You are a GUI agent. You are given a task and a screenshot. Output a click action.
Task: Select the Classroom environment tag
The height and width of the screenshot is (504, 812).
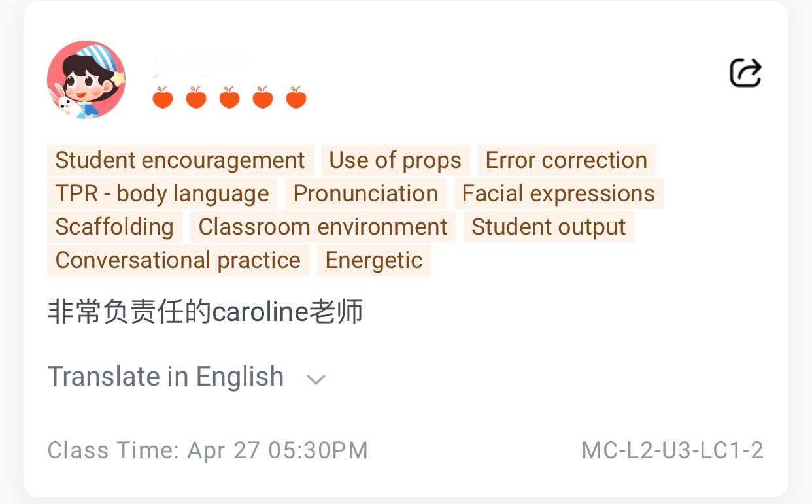(x=323, y=227)
